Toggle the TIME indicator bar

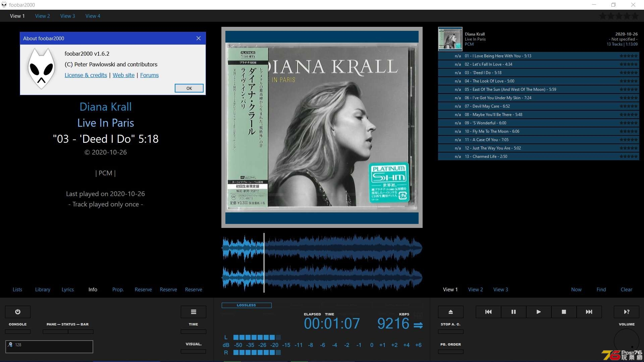(x=194, y=331)
